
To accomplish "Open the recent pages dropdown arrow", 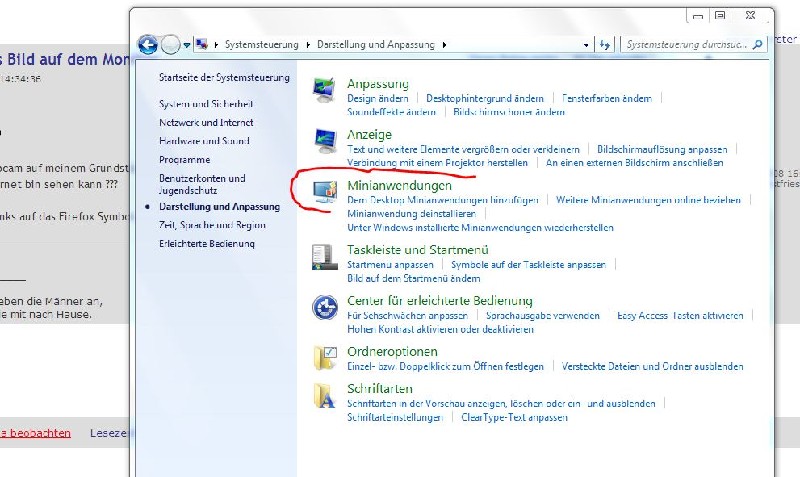I will click(187, 45).
